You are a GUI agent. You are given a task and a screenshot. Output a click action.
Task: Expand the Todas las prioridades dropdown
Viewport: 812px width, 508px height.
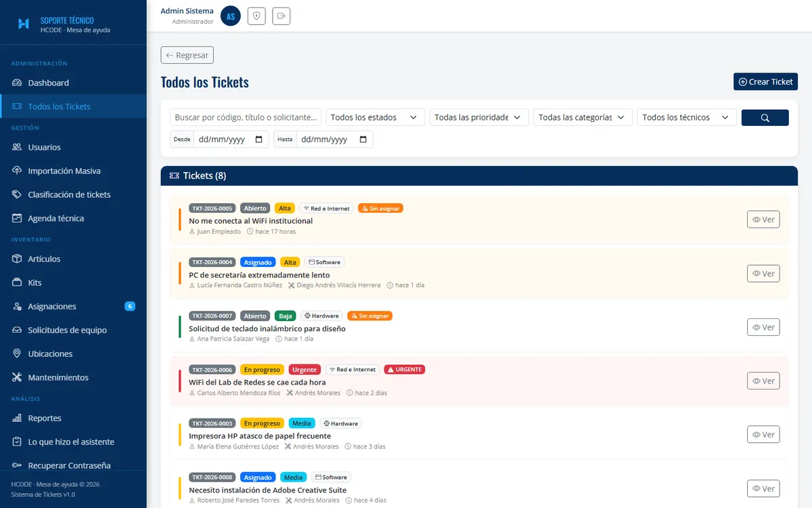click(479, 117)
